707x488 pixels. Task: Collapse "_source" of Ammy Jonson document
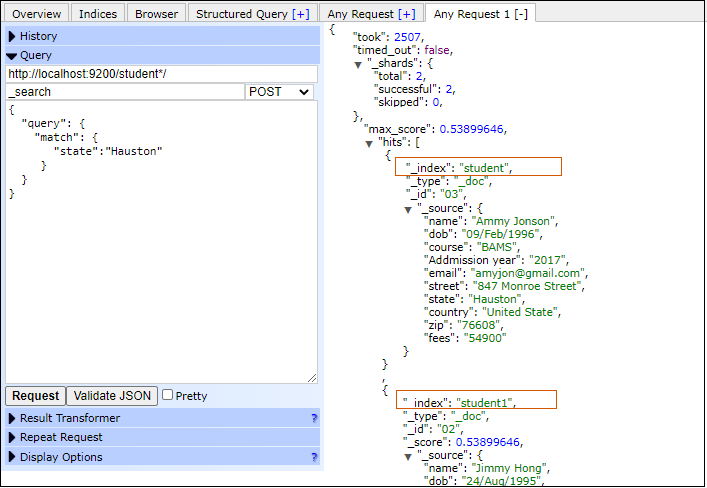click(408, 209)
